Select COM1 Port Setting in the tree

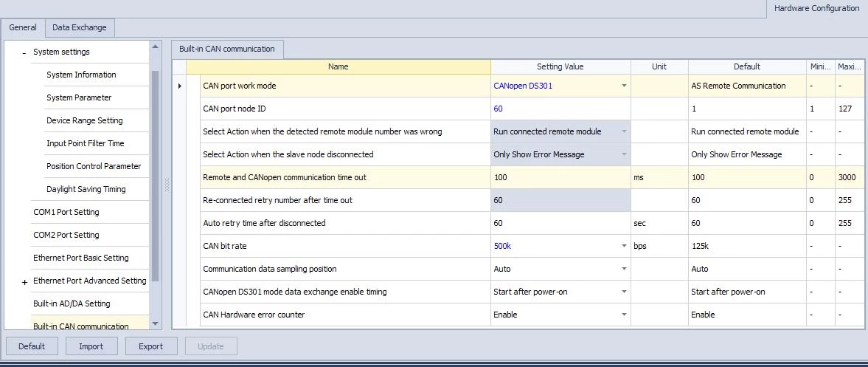coord(66,212)
